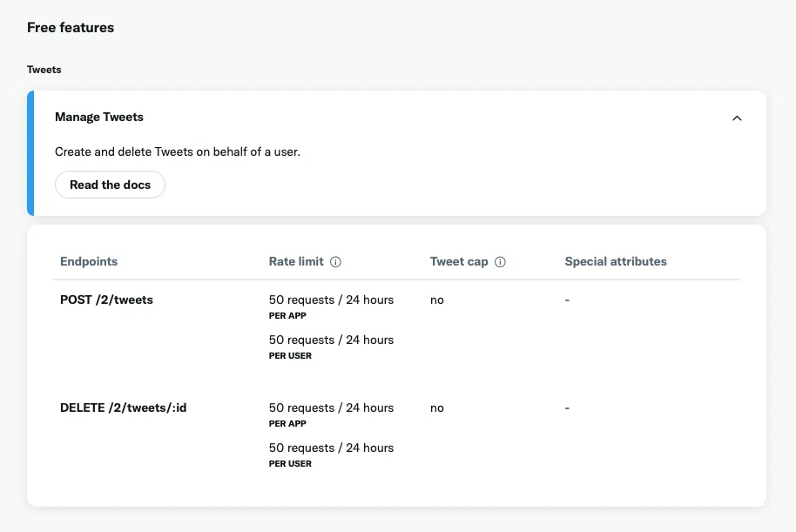Click the Rate limit column header text

pyautogui.click(x=296, y=261)
